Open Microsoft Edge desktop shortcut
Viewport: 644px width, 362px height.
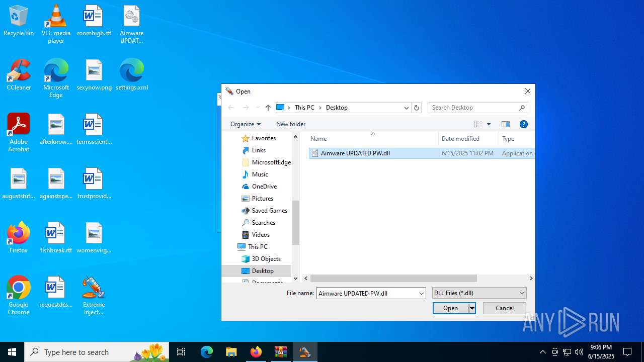click(56, 78)
